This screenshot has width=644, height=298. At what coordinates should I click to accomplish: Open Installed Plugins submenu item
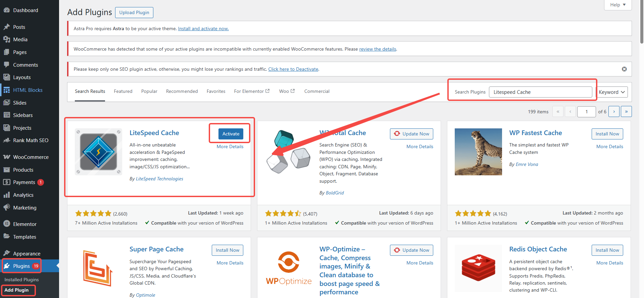coord(21,280)
